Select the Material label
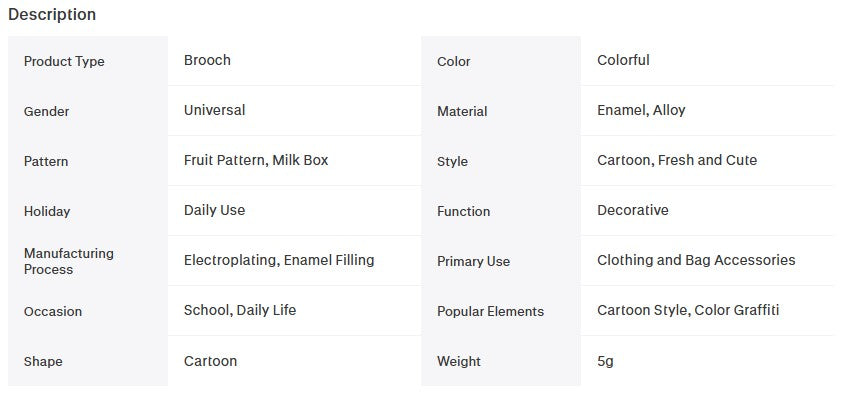This screenshot has height=401, width=848. 462,111
